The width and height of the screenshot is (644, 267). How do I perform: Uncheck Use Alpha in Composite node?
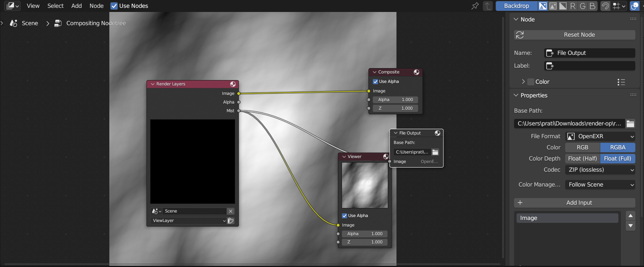coord(375,81)
